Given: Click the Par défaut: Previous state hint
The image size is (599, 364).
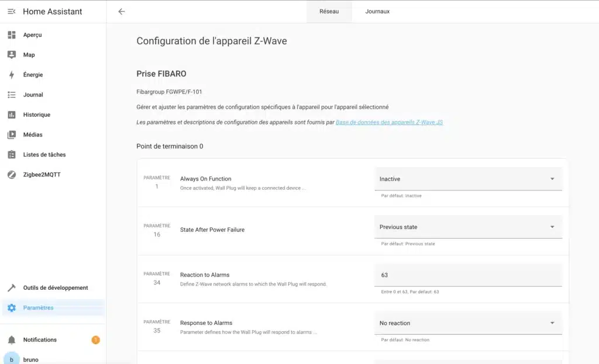Looking at the screenshot, I should [x=408, y=244].
